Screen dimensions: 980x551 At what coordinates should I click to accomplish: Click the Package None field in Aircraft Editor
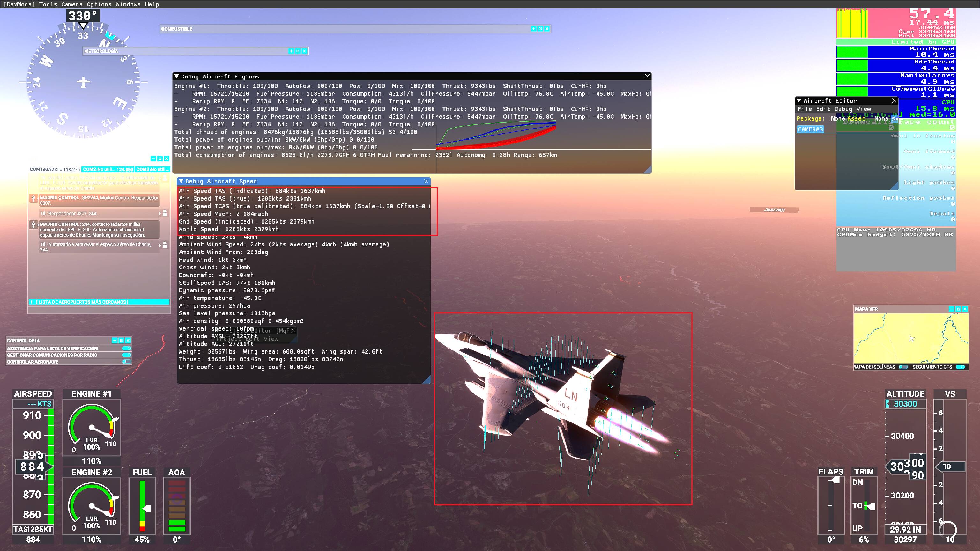(x=838, y=119)
